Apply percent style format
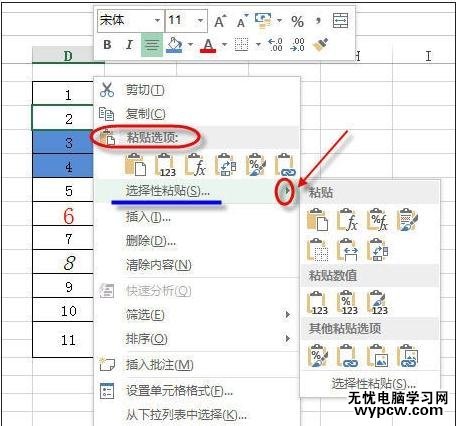 [x=297, y=22]
